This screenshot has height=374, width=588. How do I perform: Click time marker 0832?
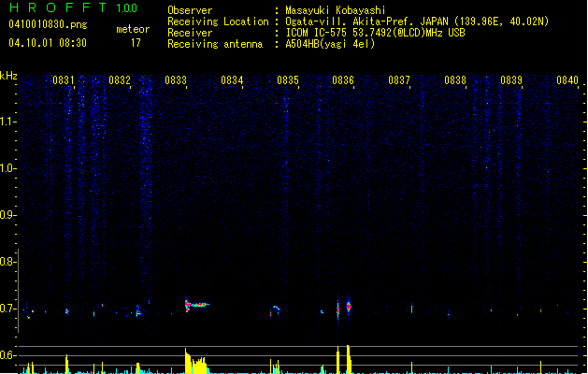120,80
